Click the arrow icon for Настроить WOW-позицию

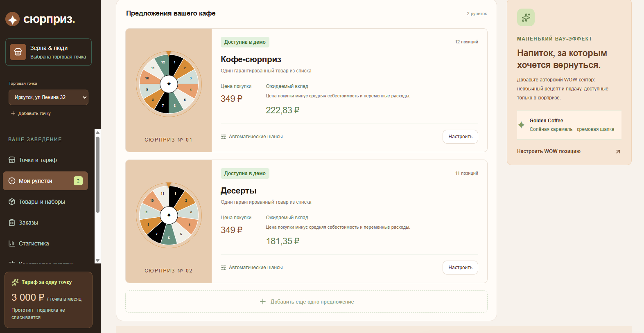tap(618, 151)
